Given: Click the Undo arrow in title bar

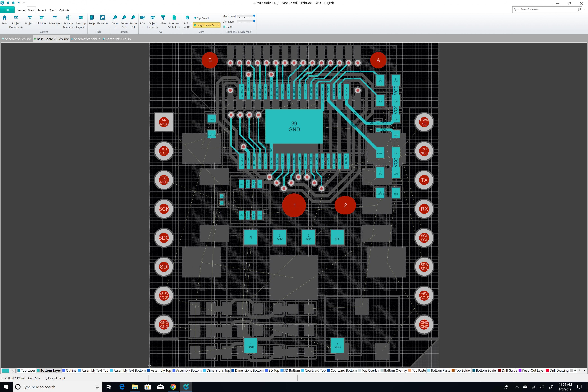Looking at the screenshot, I should click(19, 3).
